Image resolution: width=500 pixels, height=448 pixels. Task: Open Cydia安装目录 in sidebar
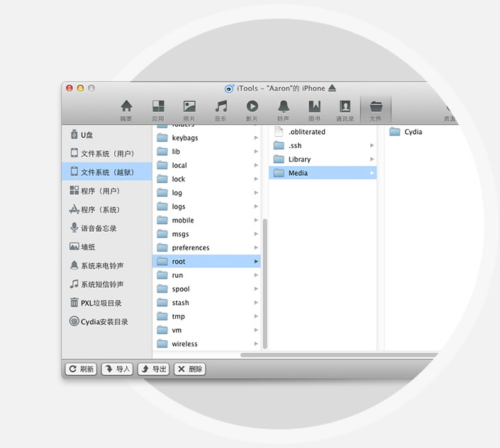107,321
